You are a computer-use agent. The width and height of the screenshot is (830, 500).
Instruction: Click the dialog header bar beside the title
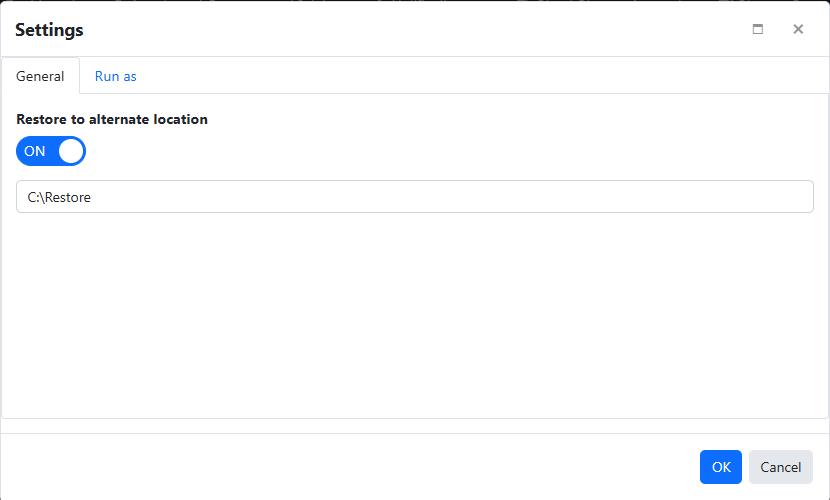point(400,30)
